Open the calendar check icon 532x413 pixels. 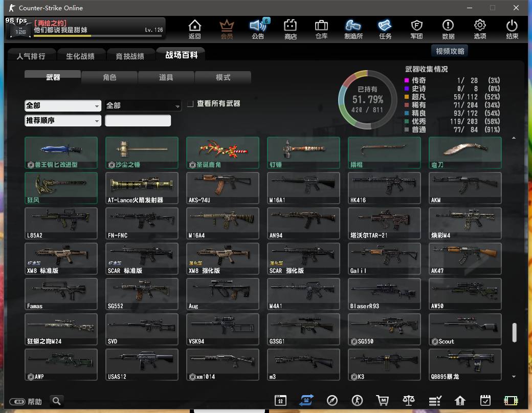click(x=485, y=401)
